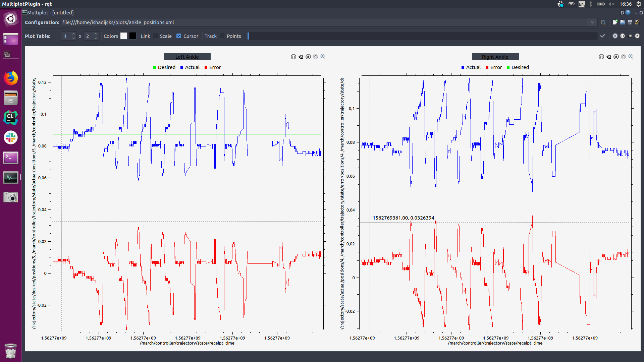Pick the white background color swatch
This screenshot has width=644, height=362.
[124, 36]
